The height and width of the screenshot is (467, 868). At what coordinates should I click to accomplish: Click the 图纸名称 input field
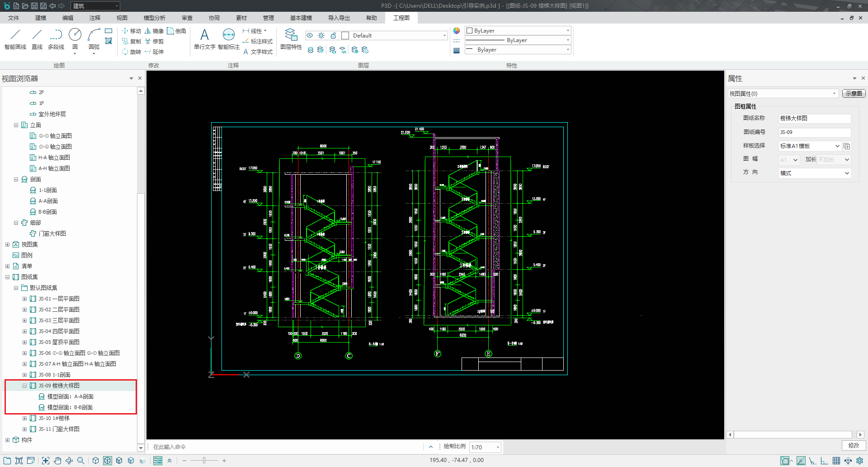pyautogui.click(x=815, y=119)
